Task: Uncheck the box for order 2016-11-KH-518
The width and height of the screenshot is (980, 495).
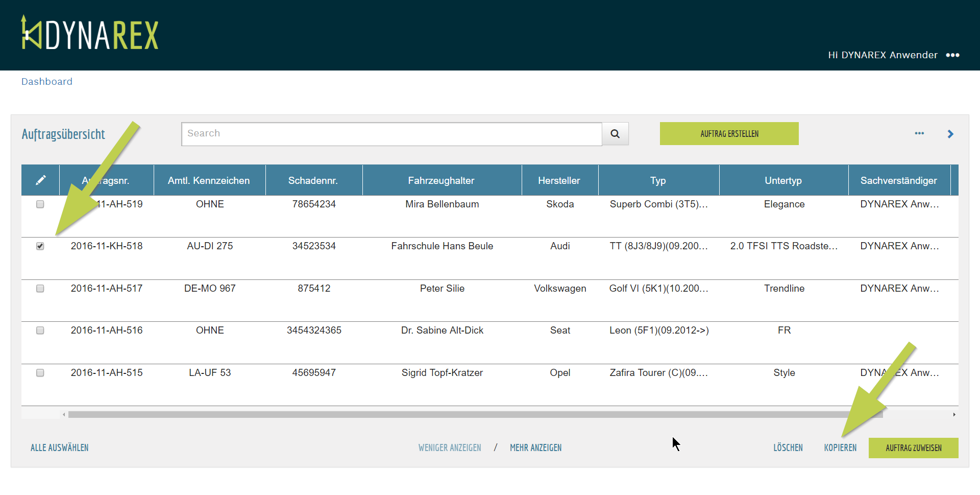Action: point(40,246)
